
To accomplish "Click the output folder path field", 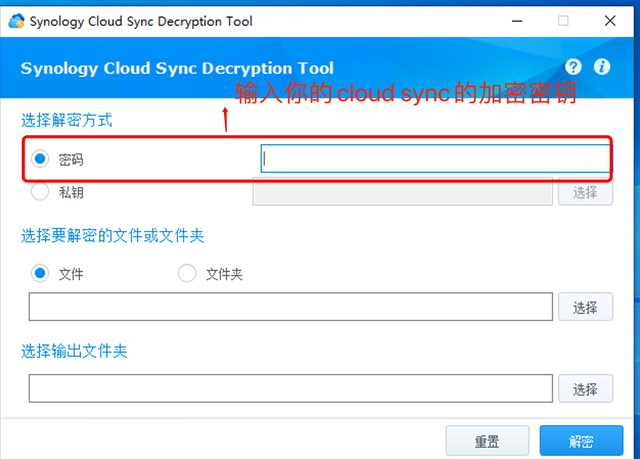I will coord(291,388).
